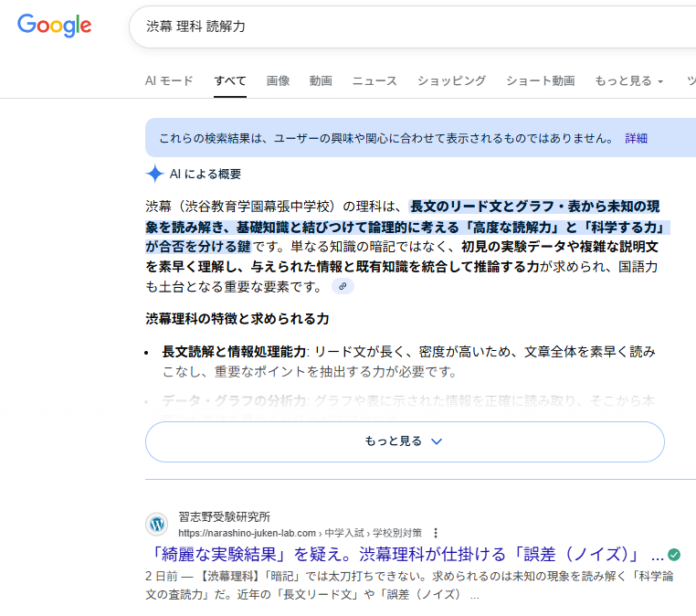Open the 画像 tab
Image resolution: width=696 pixels, height=616 pixels.
pos(278,80)
